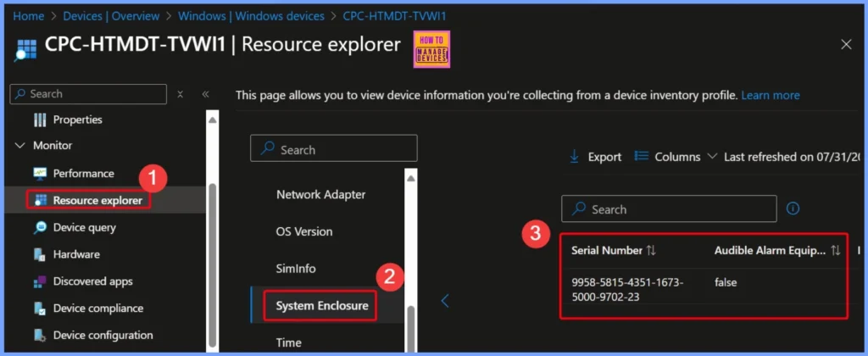Click the Hardware icon in sidebar
Image resolution: width=868 pixels, height=356 pixels.
point(40,254)
